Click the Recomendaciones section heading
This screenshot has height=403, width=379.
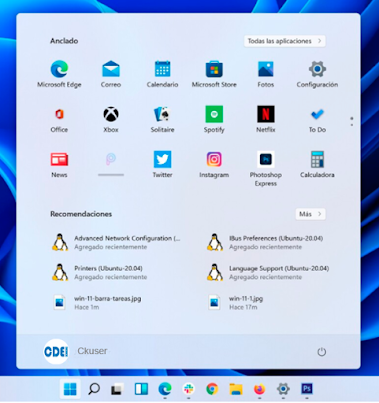81,214
